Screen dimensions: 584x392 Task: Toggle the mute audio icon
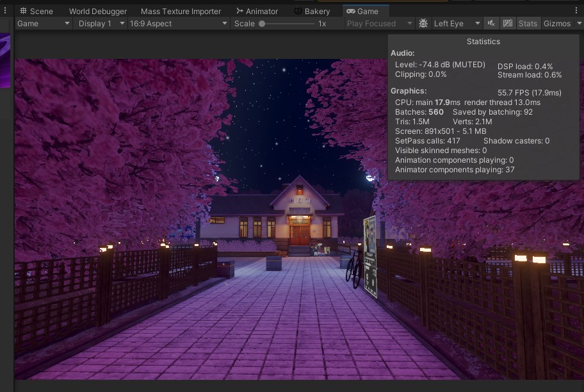[x=491, y=24]
